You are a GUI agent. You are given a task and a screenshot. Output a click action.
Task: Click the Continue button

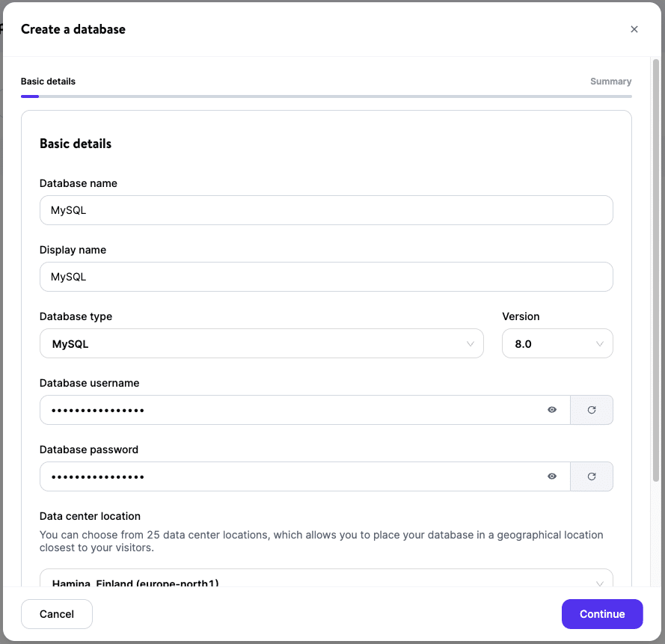(602, 614)
